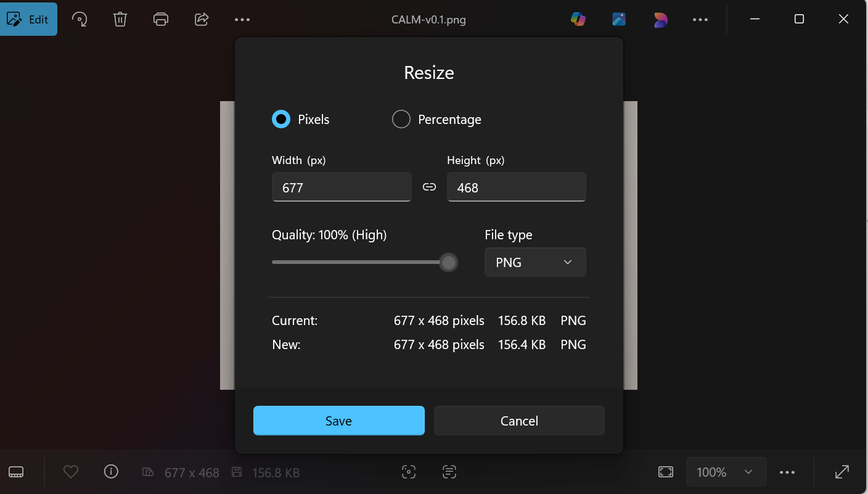
Task: Select the Percentage radio button
Action: pos(401,119)
